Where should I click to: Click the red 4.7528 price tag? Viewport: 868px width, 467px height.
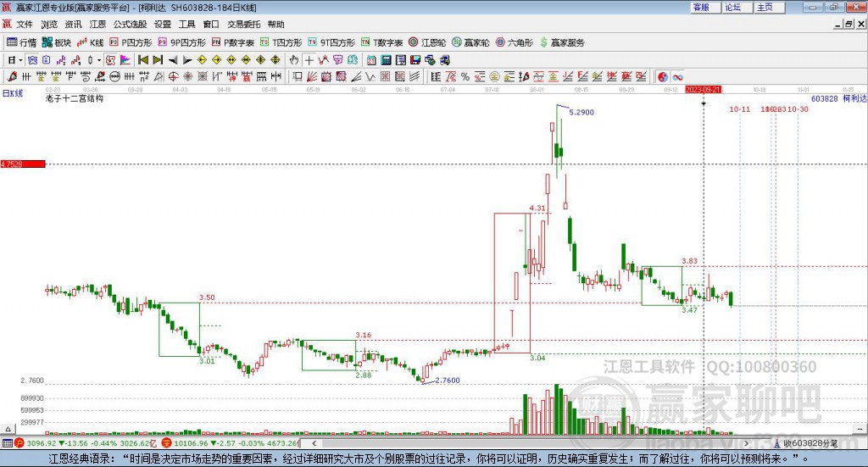click(x=23, y=164)
